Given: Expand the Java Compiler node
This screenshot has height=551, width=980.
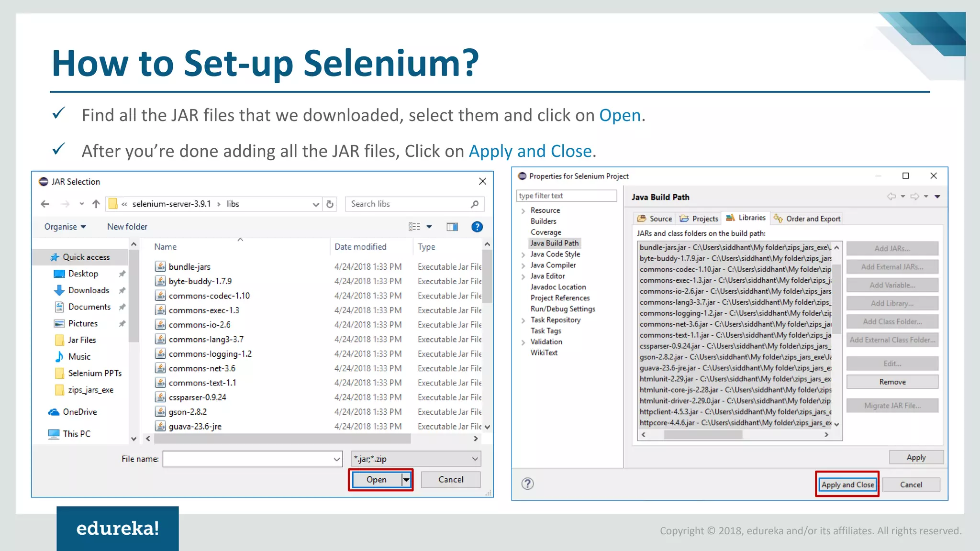Looking at the screenshot, I should click(523, 266).
